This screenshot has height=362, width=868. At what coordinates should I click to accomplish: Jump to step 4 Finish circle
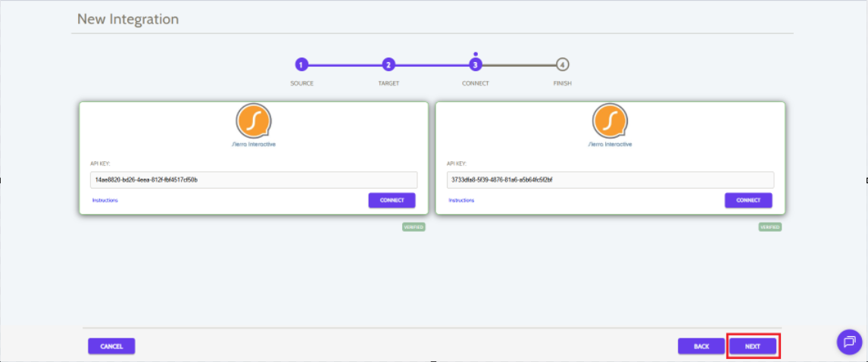point(562,65)
